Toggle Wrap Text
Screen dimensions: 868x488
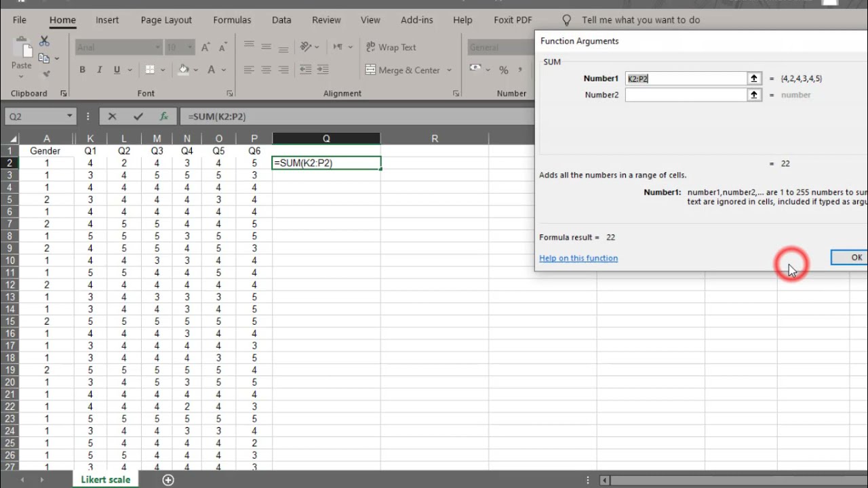(391, 47)
